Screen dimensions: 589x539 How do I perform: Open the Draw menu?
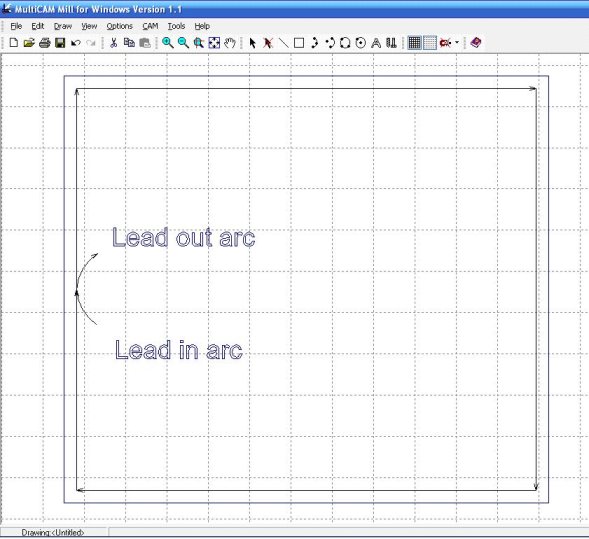click(63, 26)
